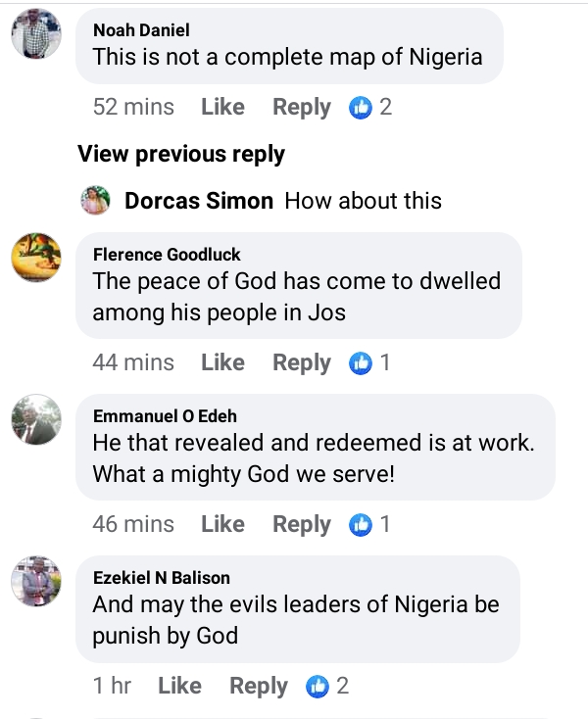Open Dorcas Simon's small avatar
This screenshot has width=588, height=719.
click(x=95, y=201)
